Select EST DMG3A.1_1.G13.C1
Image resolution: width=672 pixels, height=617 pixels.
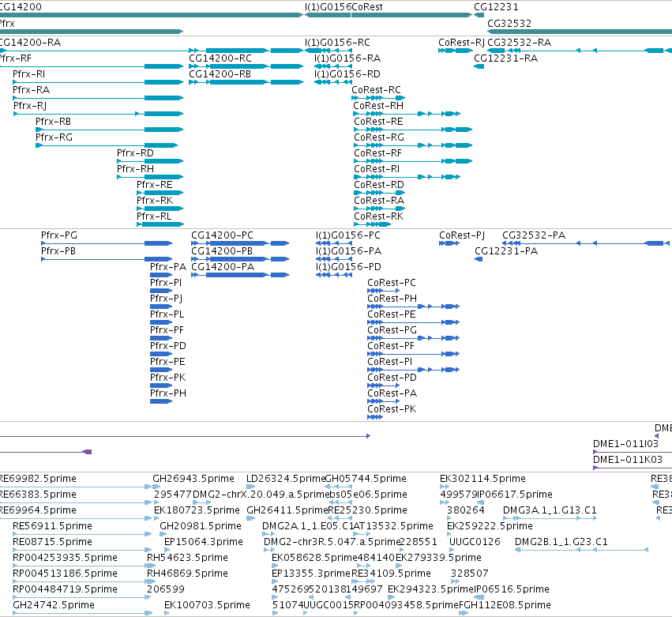click(x=550, y=518)
